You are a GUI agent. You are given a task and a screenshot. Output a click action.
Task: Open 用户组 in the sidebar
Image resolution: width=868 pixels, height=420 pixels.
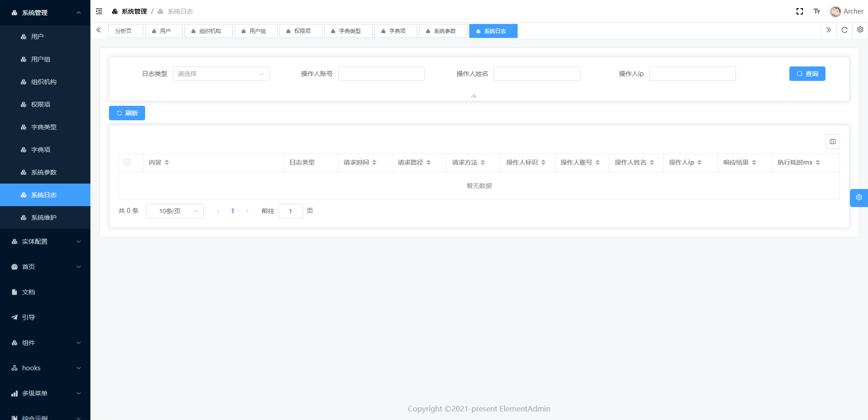click(x=45, y=59)
